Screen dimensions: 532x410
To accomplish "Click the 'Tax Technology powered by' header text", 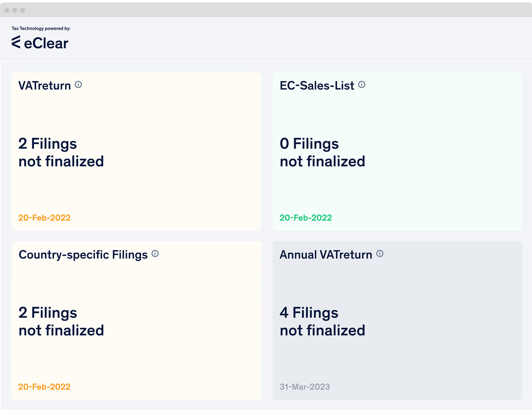I will 41,28.
